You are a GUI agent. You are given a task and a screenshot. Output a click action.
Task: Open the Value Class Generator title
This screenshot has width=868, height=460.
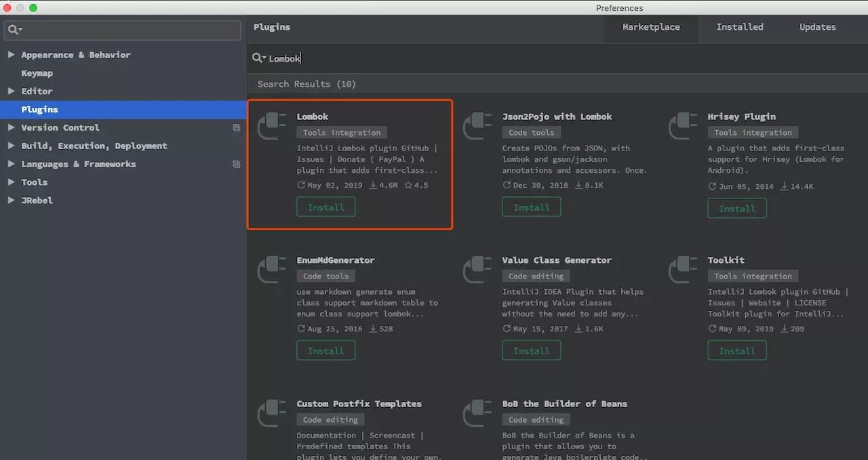pos(557,260)
